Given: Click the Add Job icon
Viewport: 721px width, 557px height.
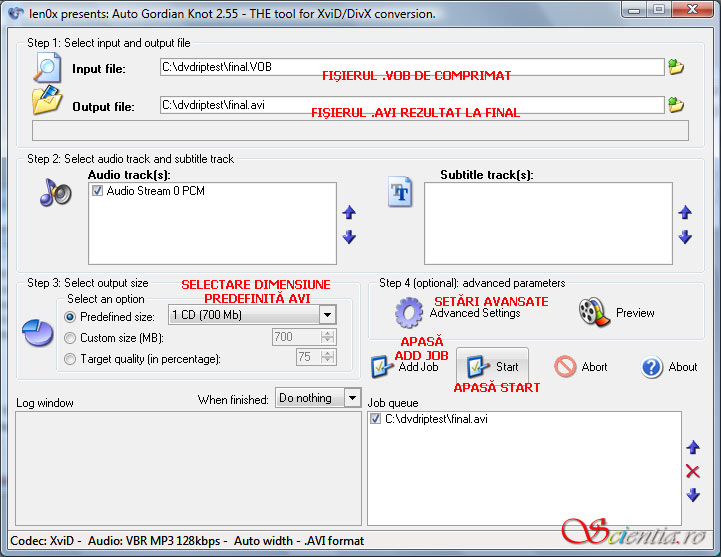Looking at the screenshot, I should click(x=382, y=367).
